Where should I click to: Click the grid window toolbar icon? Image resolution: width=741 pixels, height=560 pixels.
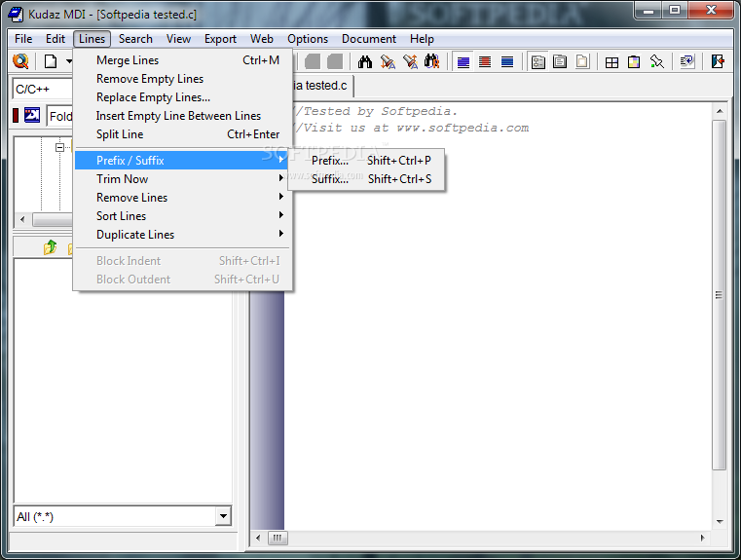click(x=611, y=62)
